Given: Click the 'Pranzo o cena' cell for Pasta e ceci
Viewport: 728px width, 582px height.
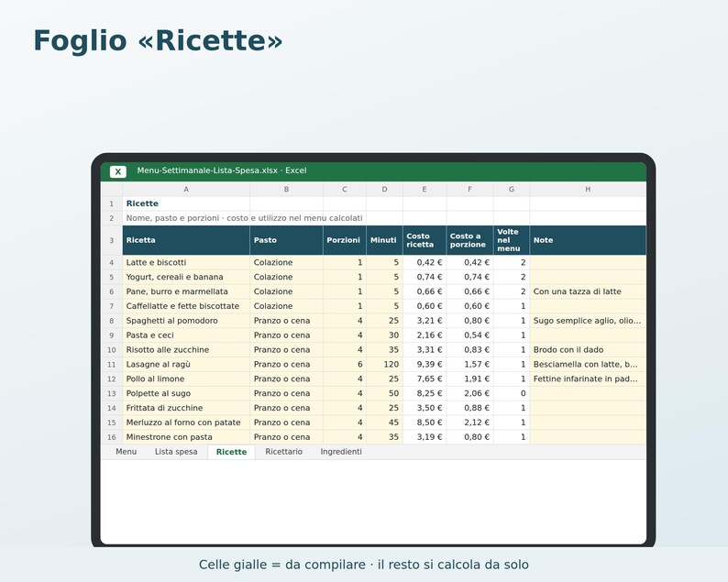Looking at the screenshot, I should coord(286,335).
